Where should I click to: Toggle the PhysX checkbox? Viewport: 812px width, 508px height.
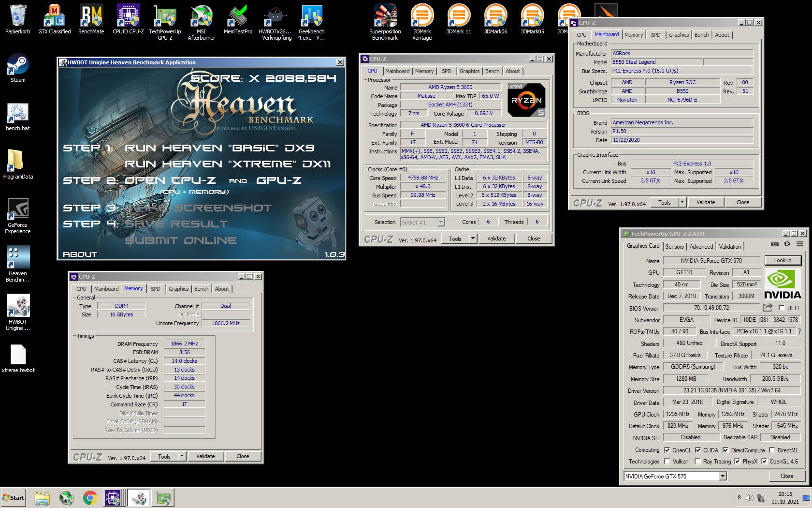point(737,462)
